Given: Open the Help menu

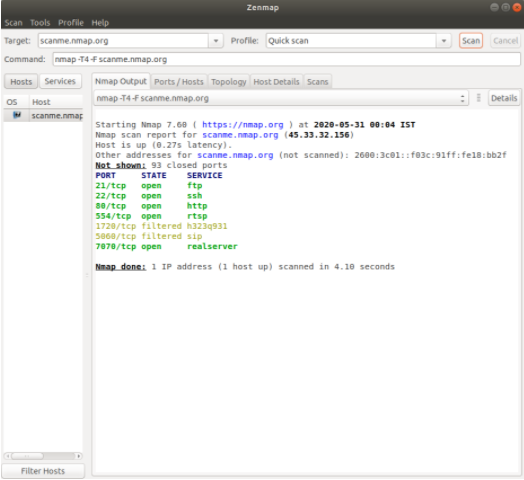Looking at the screenshot, I should tap(100, 23).
